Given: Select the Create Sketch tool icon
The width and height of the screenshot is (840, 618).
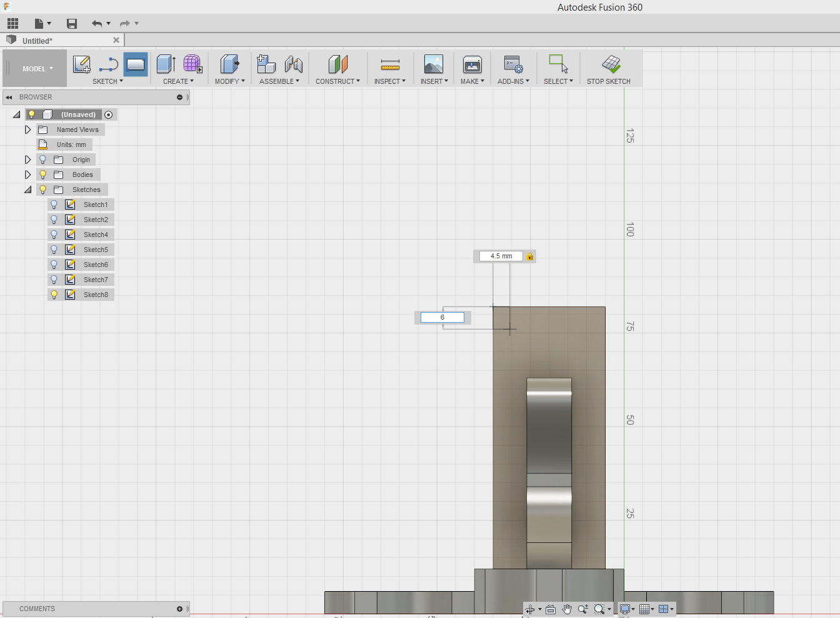Looking at the screenshot, I should pos(82,64).
